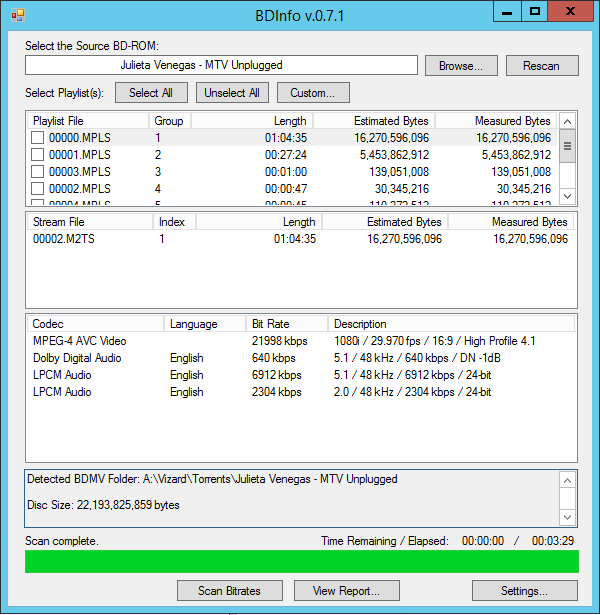The image size is (600, 615).
Task: Maximize the BDInfo window
Action: (x=535, y=12)
